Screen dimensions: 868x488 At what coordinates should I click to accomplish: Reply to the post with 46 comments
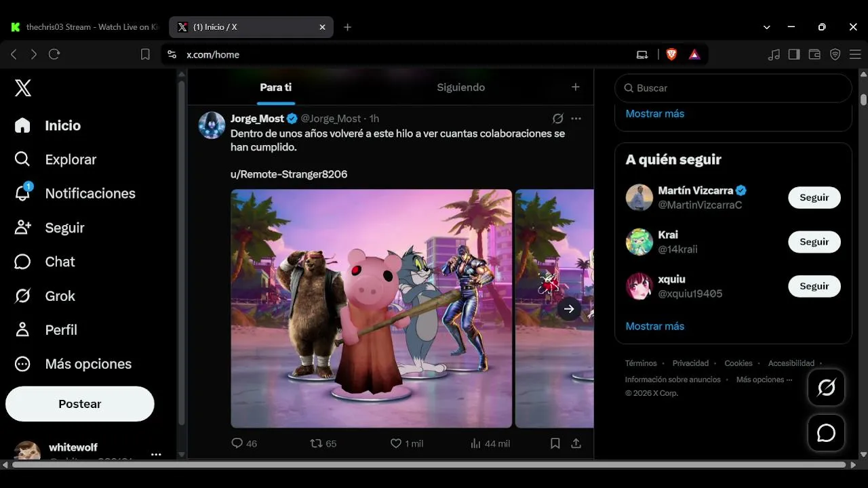click(x=244, y=443)
